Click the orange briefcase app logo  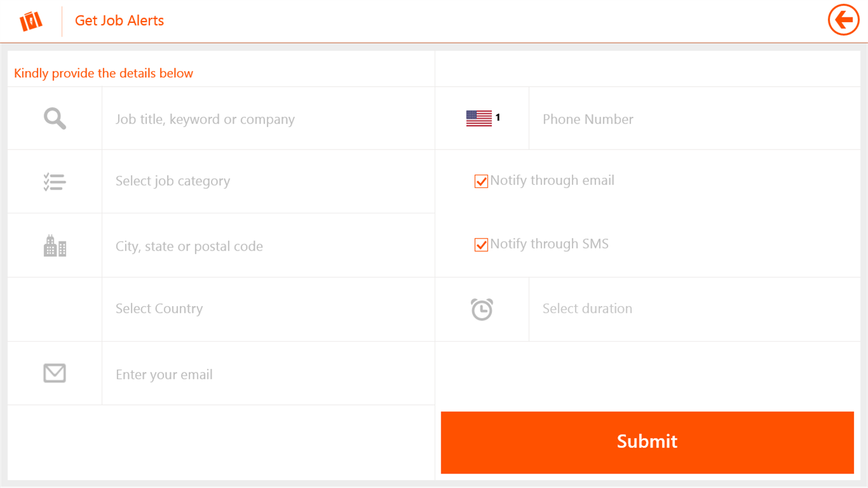point(31,21)
